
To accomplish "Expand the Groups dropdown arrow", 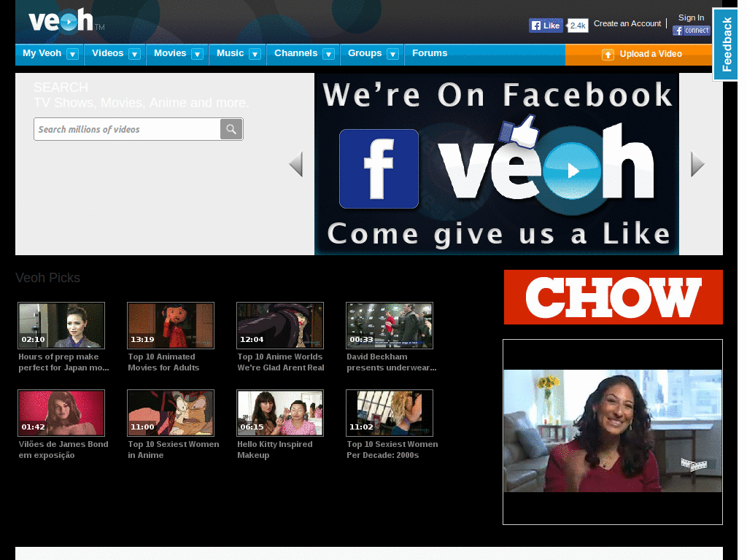I will tap(392, 54).
